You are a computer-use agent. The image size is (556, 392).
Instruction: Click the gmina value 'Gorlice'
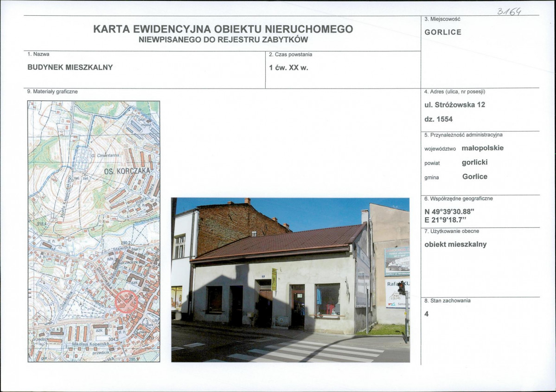click(475, 177)
